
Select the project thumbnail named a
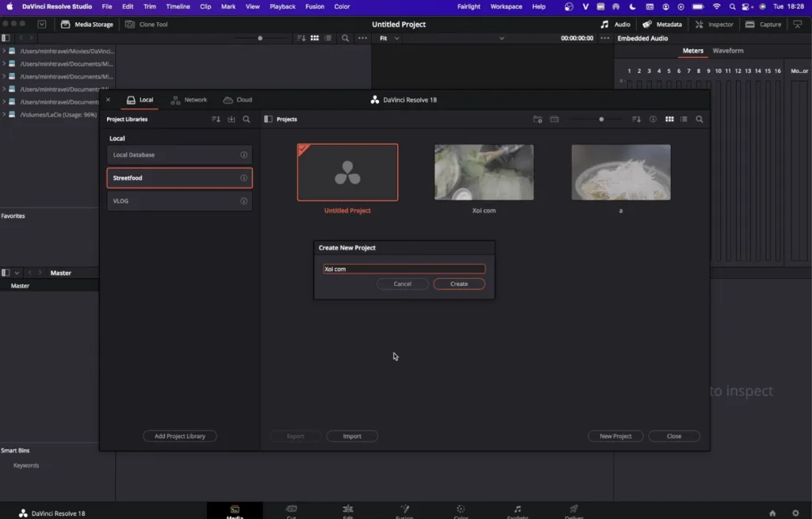[x=621, y=172]
